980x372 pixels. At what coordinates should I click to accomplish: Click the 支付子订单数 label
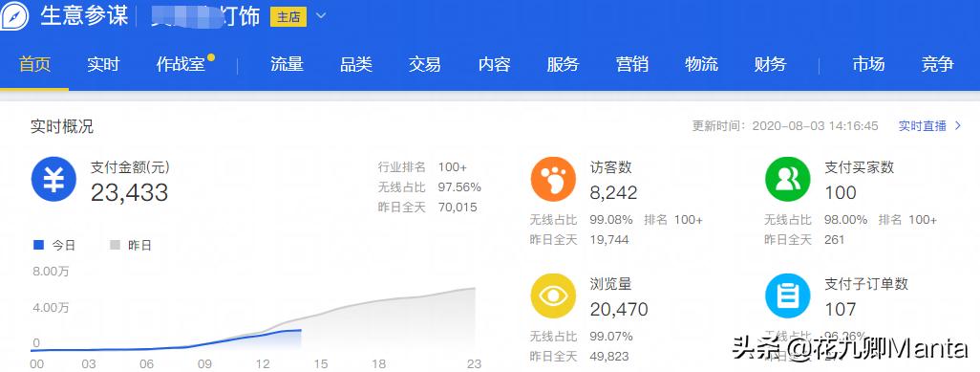tap(866, 284)
